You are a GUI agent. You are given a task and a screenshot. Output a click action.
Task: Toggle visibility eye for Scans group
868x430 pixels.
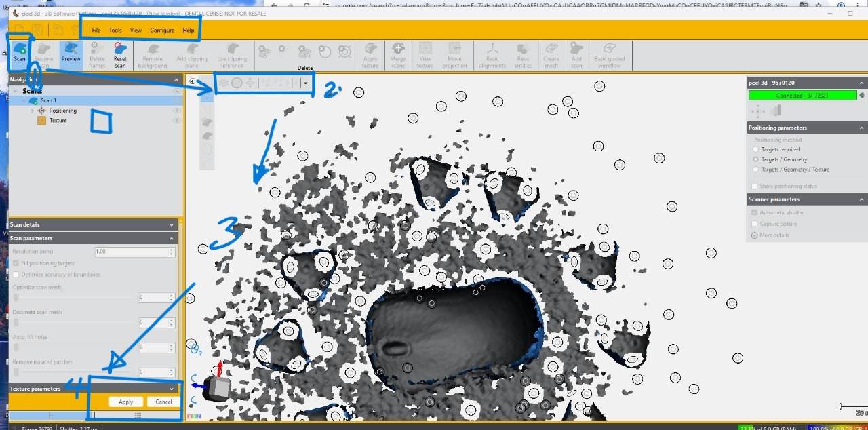pyautogui.click(x=177, y=90)
